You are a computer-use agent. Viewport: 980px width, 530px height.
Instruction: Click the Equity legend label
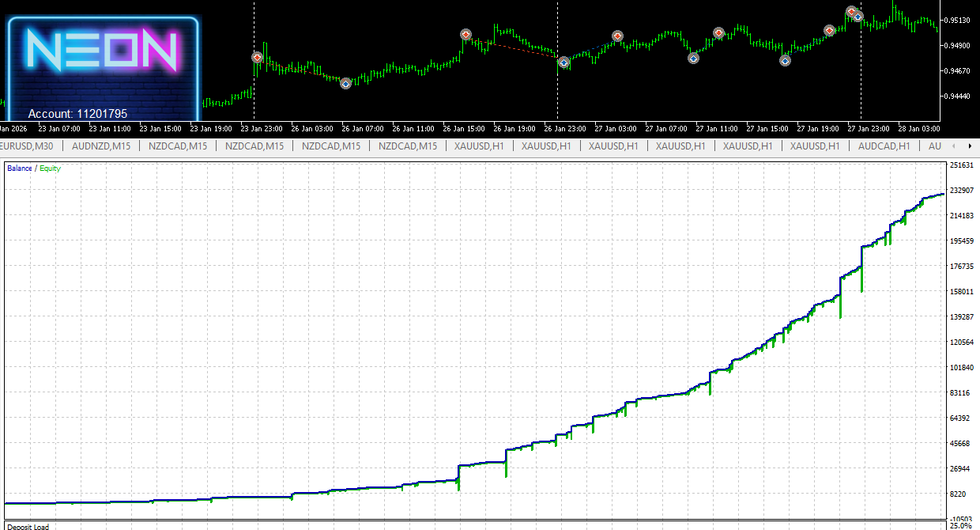[x=50, y=168]
